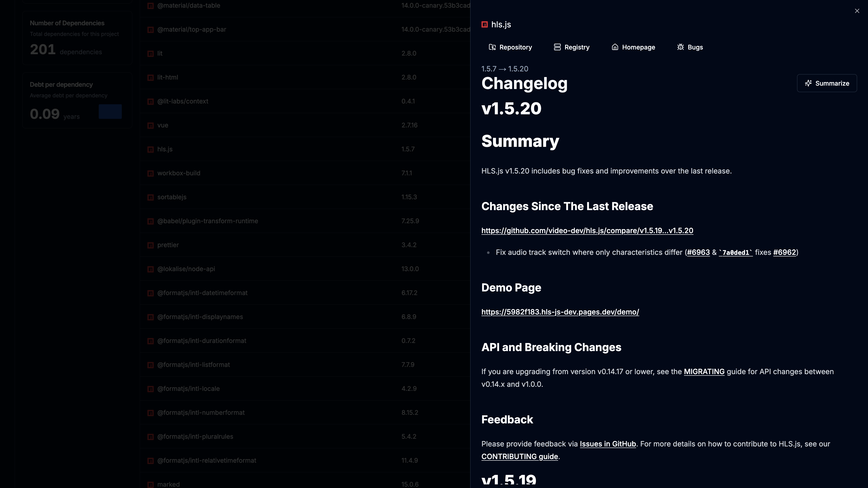
Task: Open the CONTRIBUTING guide link
Action: point(520,457)
